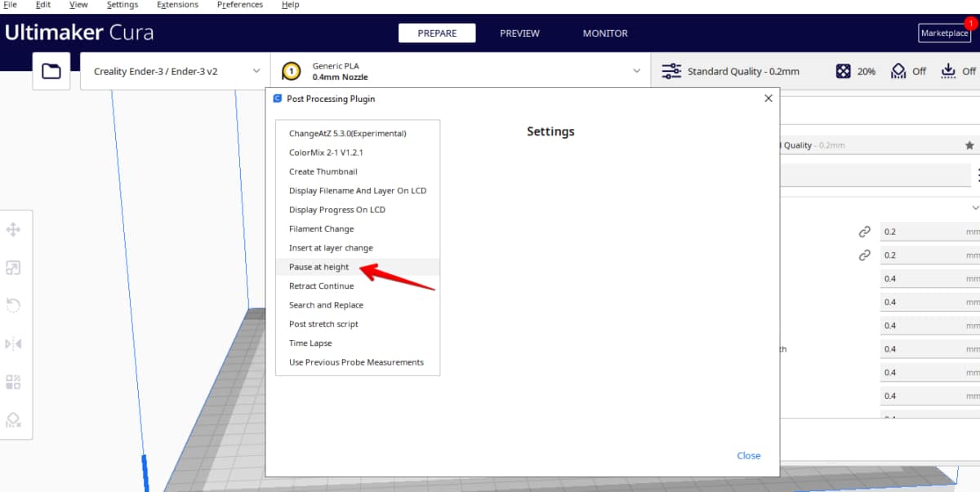Click the first 0.4 mm value field
Image resolution: width=980 pixels, height=492 pixels.
click(x=929, y=279)
